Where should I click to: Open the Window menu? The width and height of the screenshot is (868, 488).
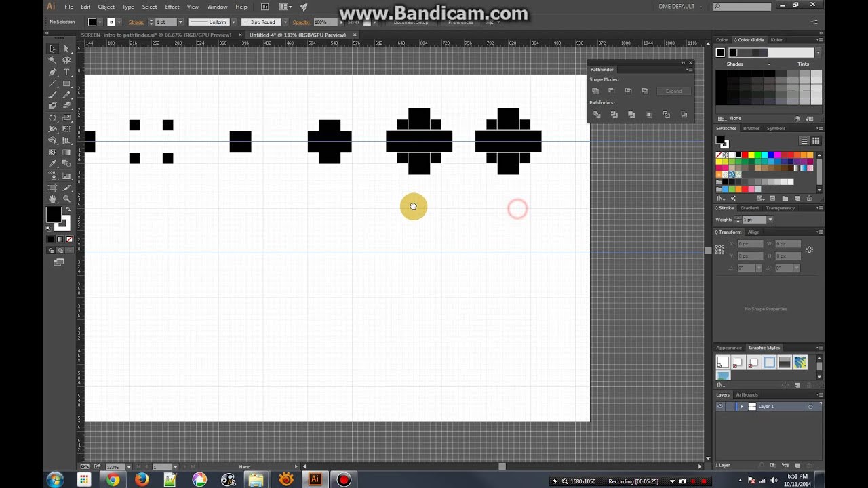[x=217, y=7]
